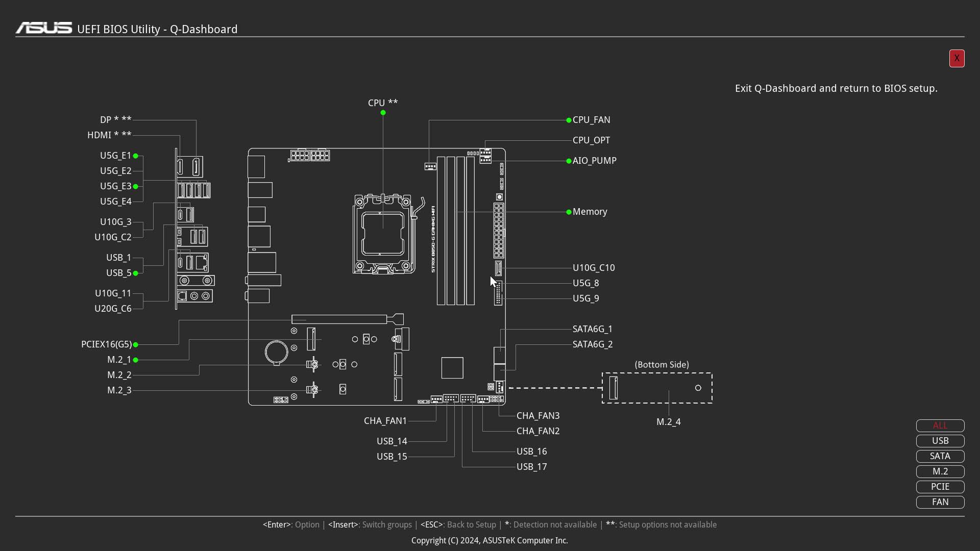Click the USB_15 header label
This screenshot has height=551, width=980.
391,457
